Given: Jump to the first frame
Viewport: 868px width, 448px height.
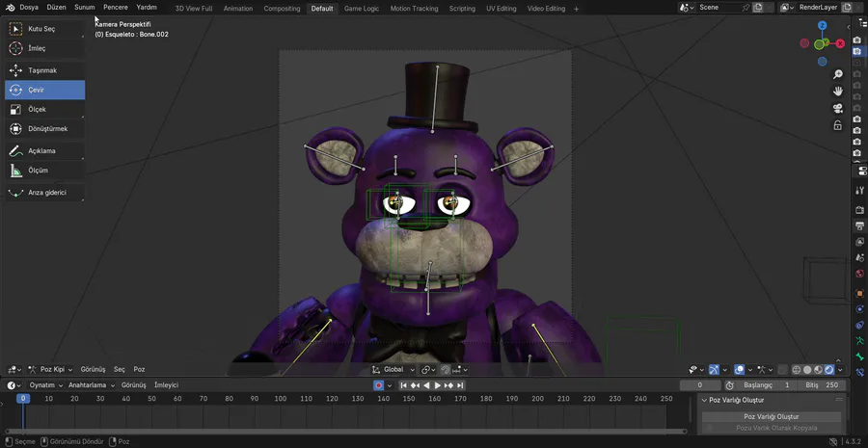Looking at the screenshot, I should coord(403,385).
